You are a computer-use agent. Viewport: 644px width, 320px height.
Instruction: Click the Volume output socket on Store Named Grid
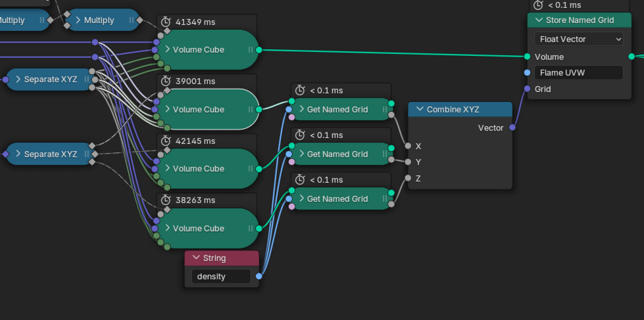tap(632, 57)
